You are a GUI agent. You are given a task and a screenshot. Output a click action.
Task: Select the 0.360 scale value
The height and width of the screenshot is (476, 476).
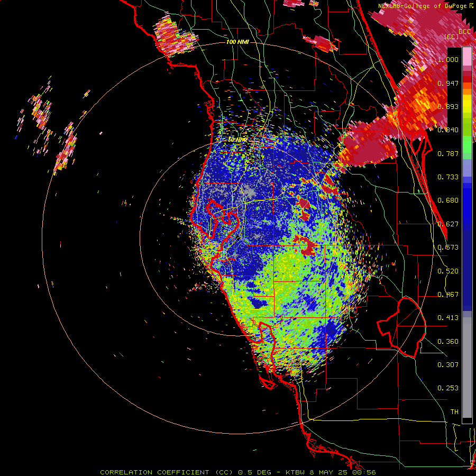click(x=448, y=342)
